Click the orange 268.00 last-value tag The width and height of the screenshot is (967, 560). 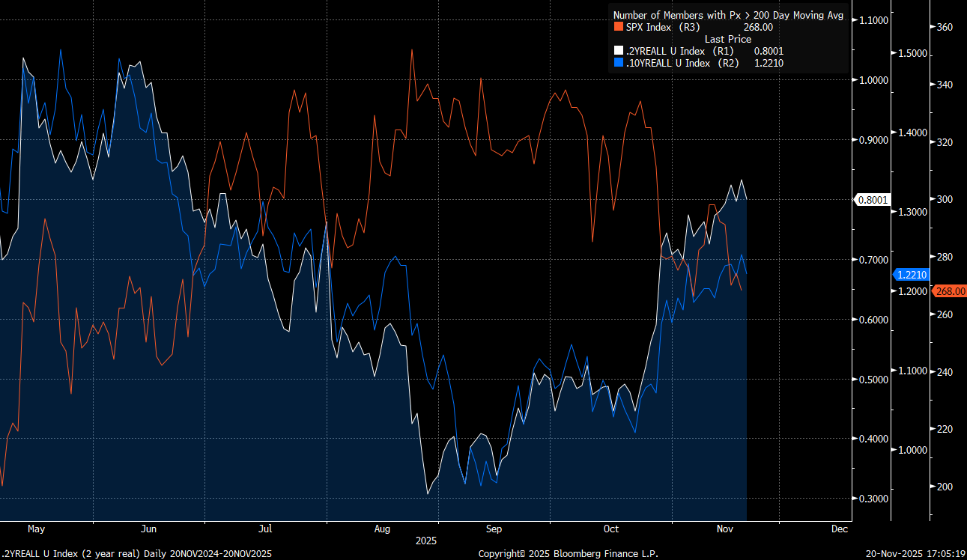point(949,291)
